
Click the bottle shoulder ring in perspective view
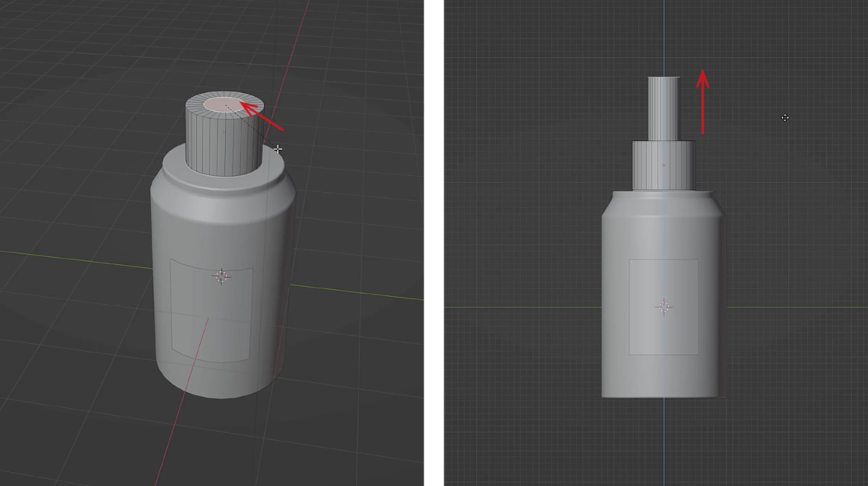click(223, 168)
